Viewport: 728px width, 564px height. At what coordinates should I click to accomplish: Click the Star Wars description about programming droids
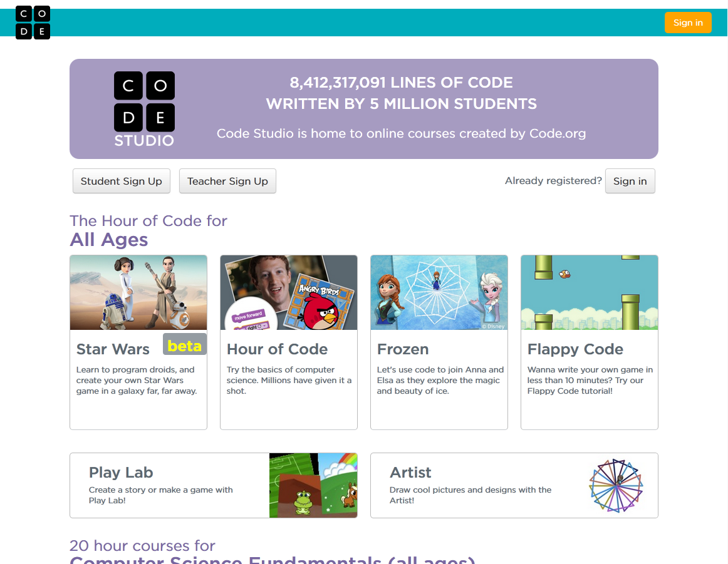[137, 381]
